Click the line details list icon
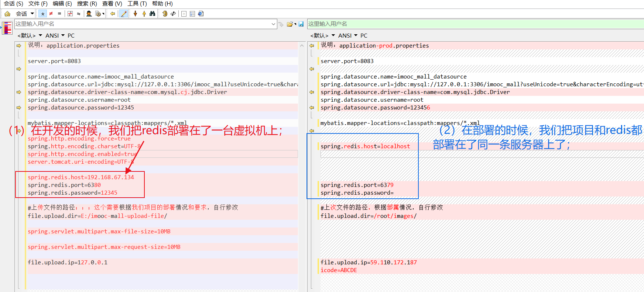644x292 pixels. point(192,14)
